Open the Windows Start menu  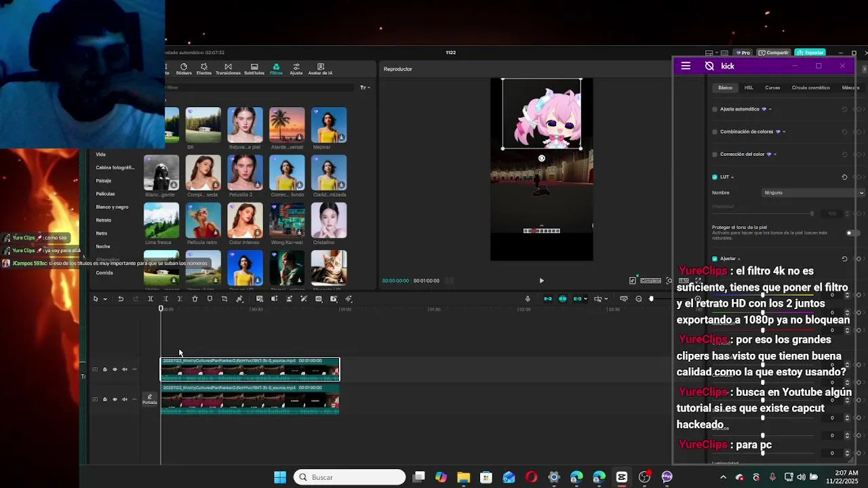(x=280, y=477)
